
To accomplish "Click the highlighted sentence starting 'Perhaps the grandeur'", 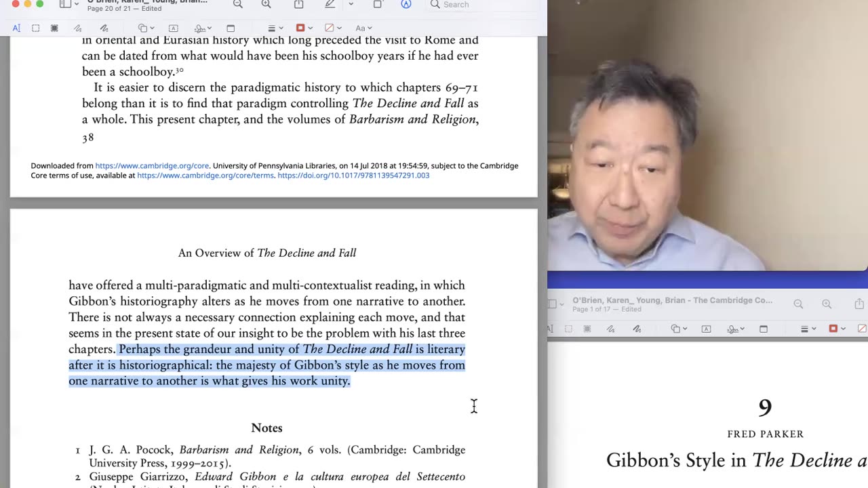I will pos(267,365).
